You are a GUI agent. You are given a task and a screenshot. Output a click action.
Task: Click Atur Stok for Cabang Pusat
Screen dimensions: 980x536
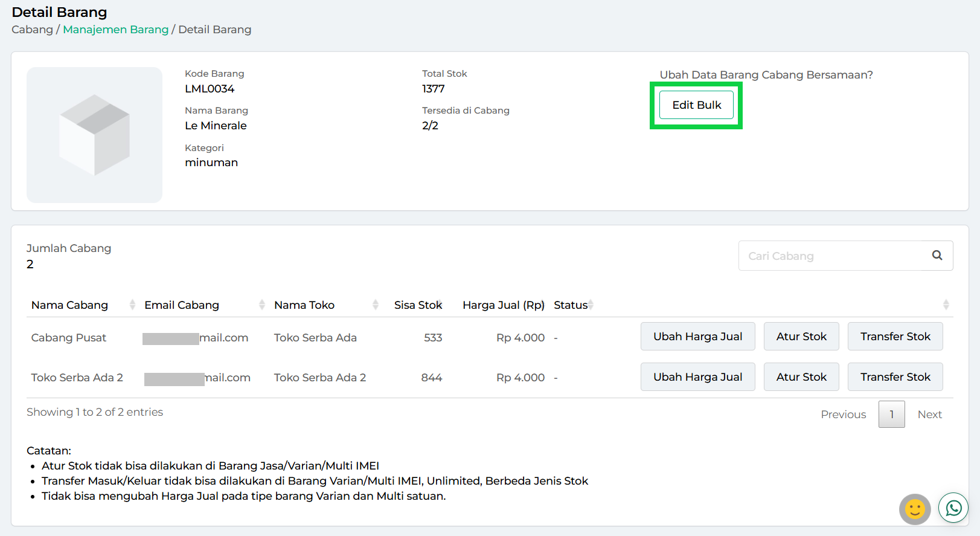801,337
